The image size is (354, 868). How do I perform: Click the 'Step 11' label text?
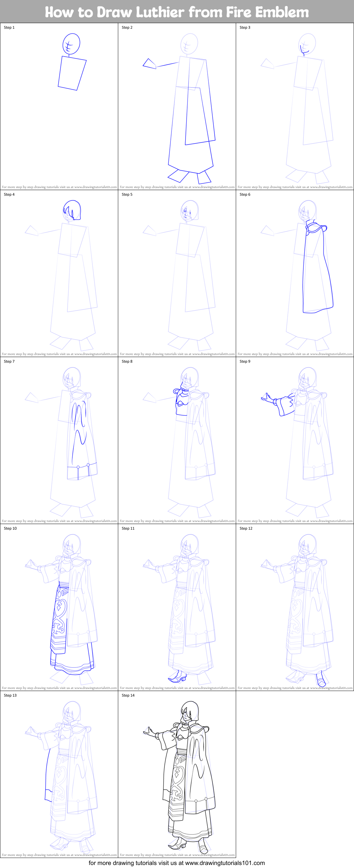tap(128, 528)
